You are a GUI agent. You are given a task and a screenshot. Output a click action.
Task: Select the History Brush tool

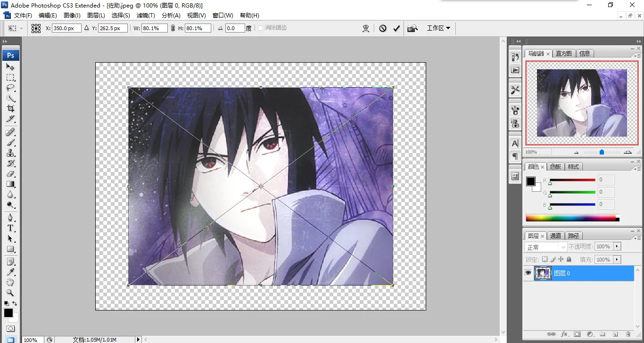pyautogui.click(x=10, y=163)
